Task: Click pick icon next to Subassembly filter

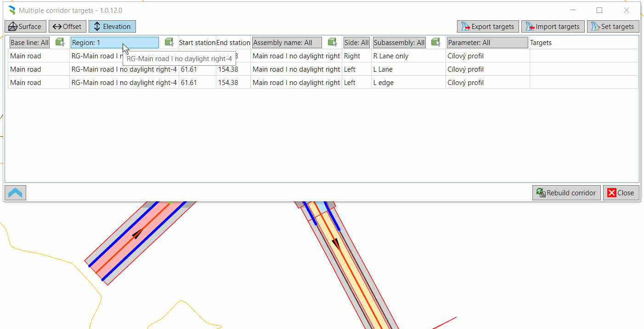Action: [x=436, y=42]
